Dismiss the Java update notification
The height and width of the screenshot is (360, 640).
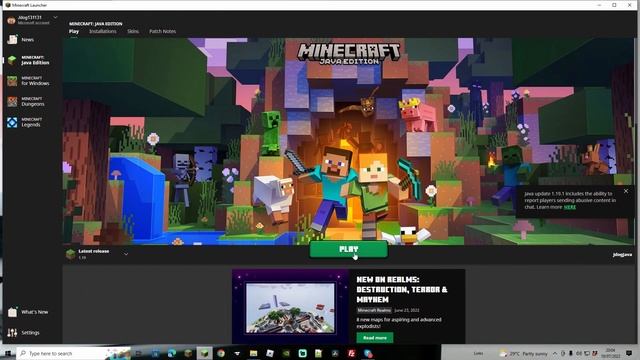pyautogui.click(x=626, y=191)
